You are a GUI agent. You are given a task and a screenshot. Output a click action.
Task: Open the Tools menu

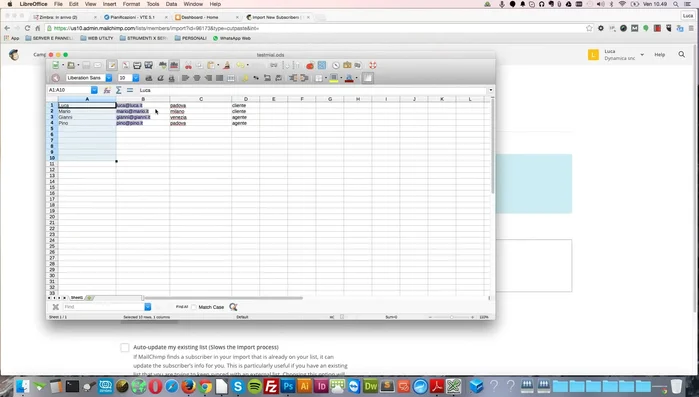(153, 4)
